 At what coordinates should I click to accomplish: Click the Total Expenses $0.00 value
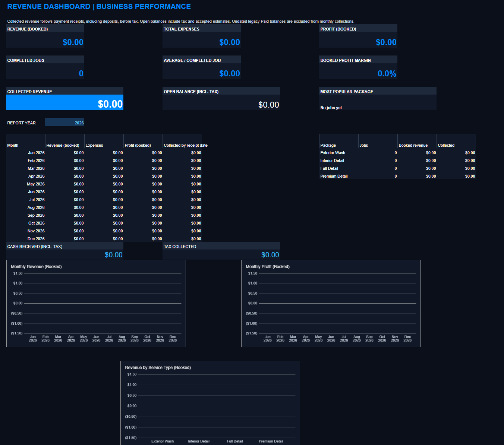pos(230,42)
